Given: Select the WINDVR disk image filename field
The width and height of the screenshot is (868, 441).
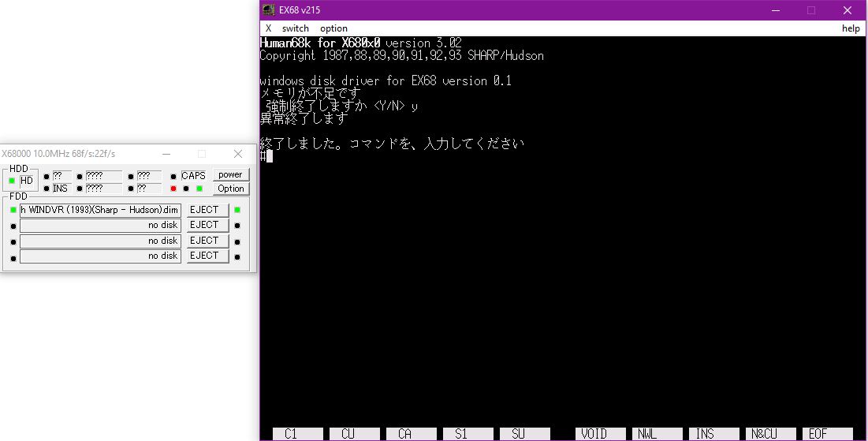Looking at the screenshot, I should pos(100,210).
